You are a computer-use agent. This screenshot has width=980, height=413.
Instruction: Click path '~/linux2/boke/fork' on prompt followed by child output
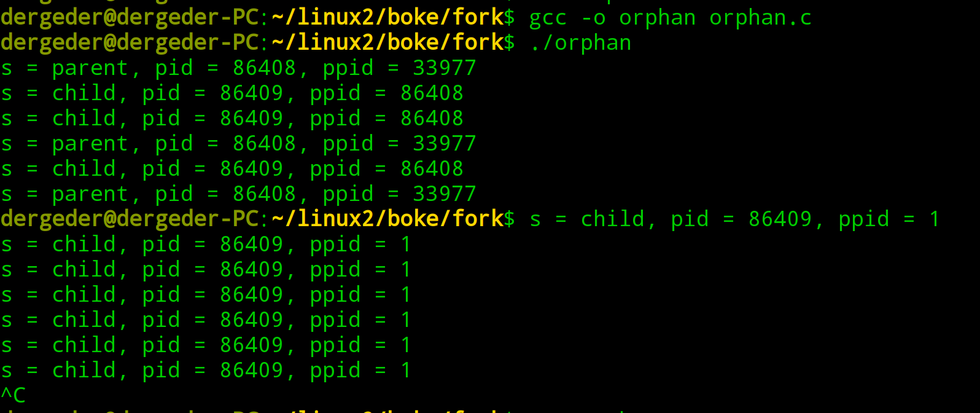(x=388, y=219)
